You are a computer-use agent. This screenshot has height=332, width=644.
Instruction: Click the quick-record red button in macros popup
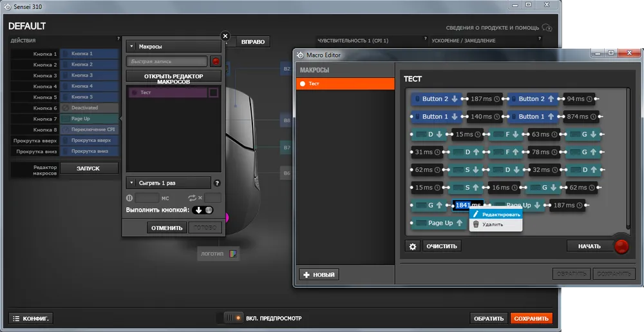pos(216,62)
